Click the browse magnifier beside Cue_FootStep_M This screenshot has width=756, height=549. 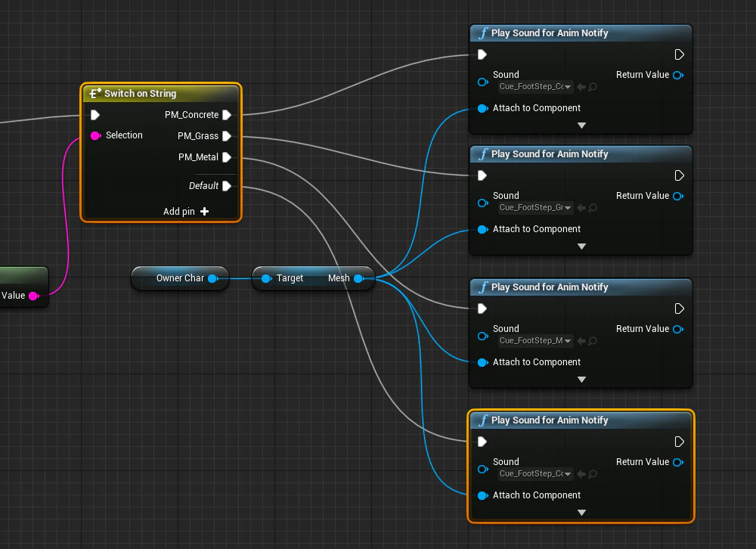(593, 341)
